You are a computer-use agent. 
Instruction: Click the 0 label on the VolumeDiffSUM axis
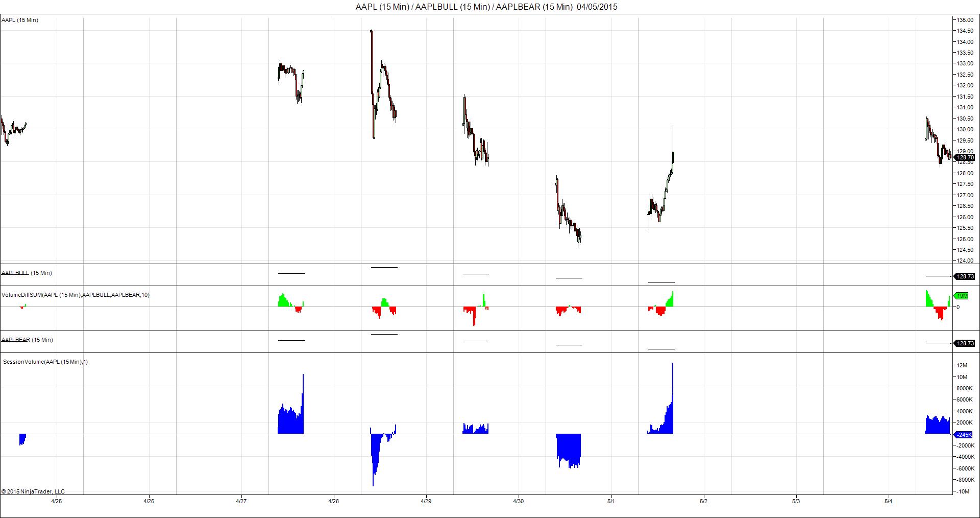[958, 307]
